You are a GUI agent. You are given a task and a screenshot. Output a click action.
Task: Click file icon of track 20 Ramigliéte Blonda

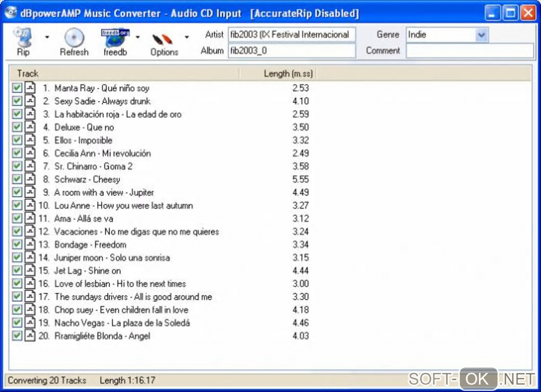click(x=30, y=335)
